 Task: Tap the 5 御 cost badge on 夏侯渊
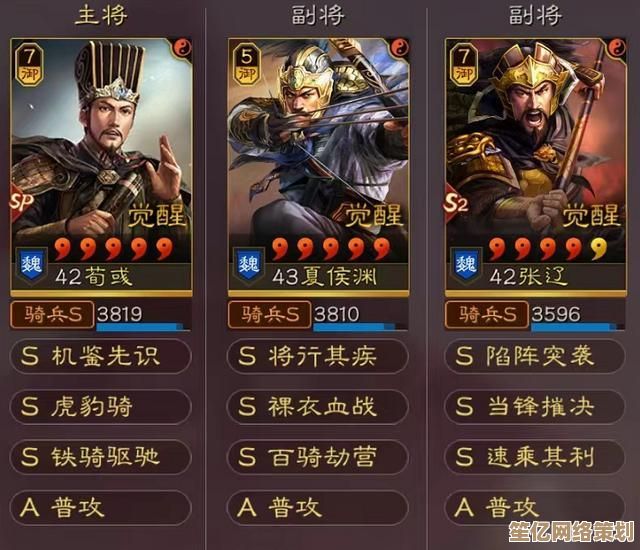click(x=247, y=65)
